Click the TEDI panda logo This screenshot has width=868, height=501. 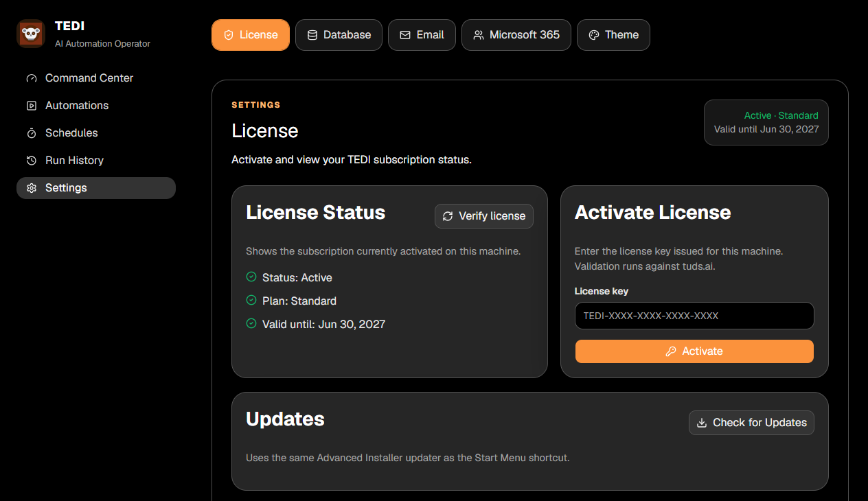pyautogui.click(x=31, y=34)
